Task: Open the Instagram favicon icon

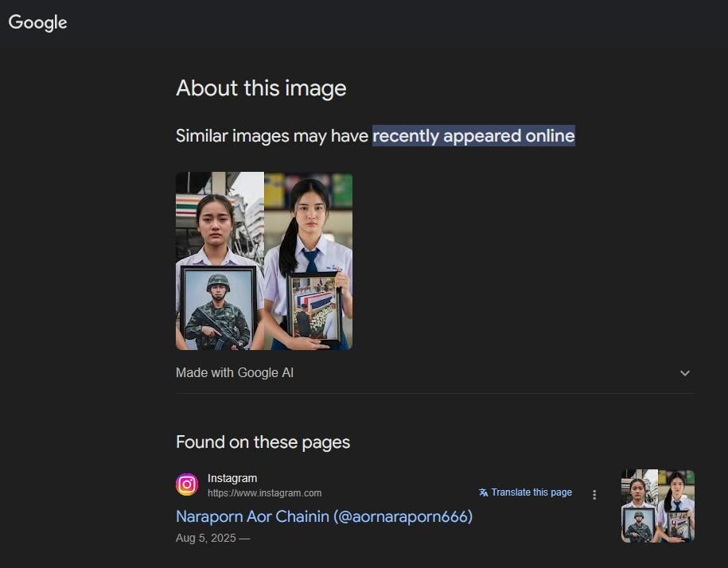Action: (187, 484)
